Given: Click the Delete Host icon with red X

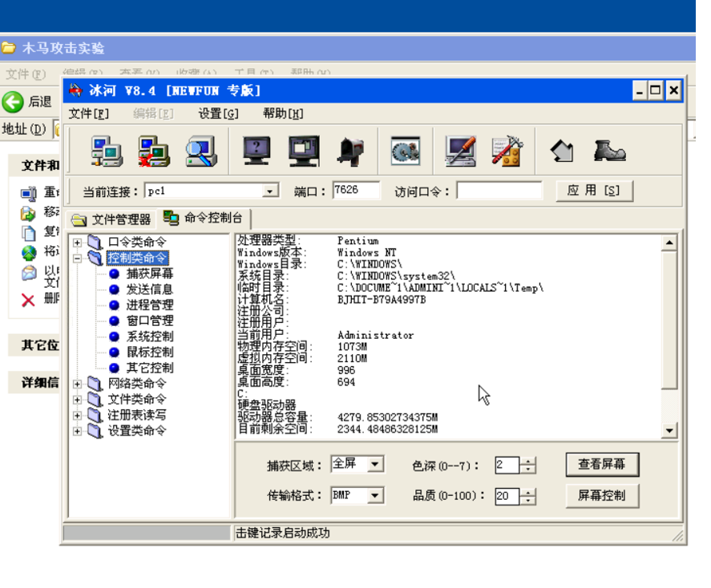Looking at the screenshot, I should tap(154, 151).
